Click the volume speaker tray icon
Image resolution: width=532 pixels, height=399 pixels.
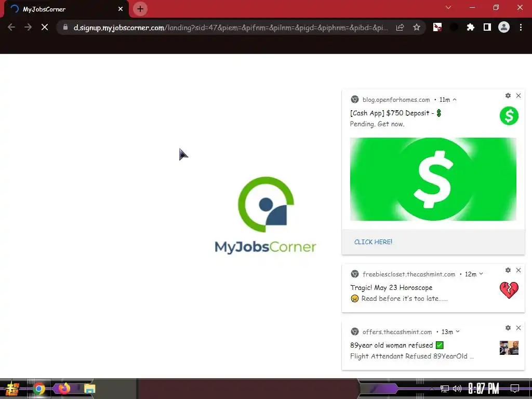pos(457,389)
